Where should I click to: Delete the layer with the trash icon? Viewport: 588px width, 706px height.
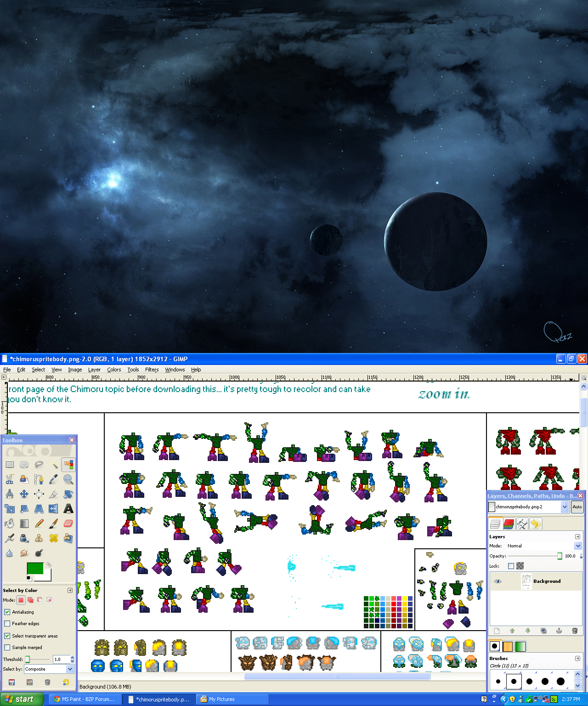tap(575, 631)
